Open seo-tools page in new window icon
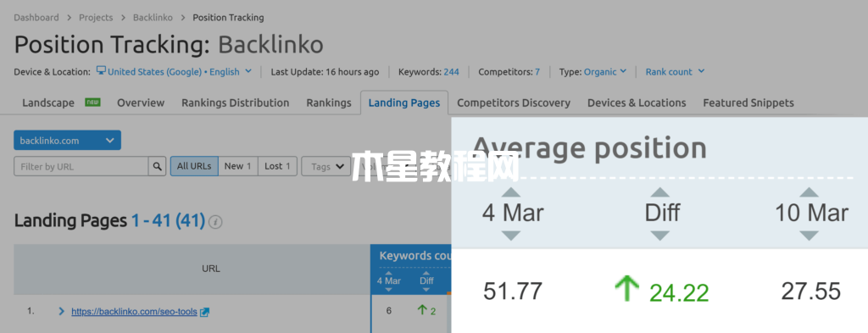 (x=204, y=312)
